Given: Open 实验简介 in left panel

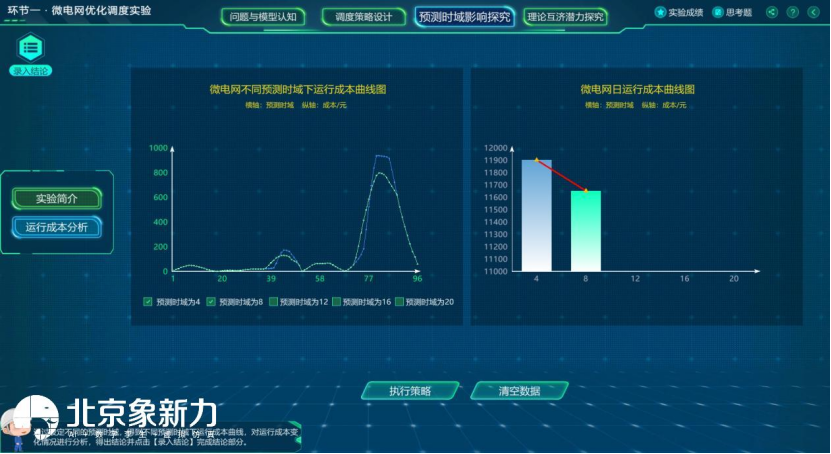Looking at the screenshot, I should (57, 199).
